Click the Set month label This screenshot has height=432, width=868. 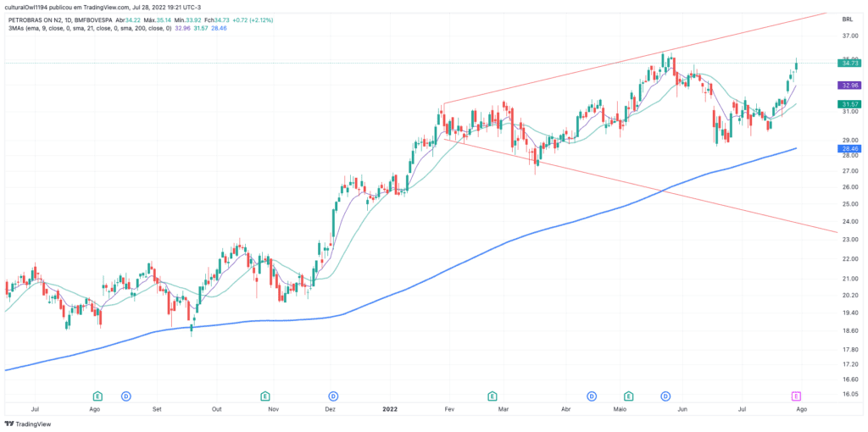(157, 410)
